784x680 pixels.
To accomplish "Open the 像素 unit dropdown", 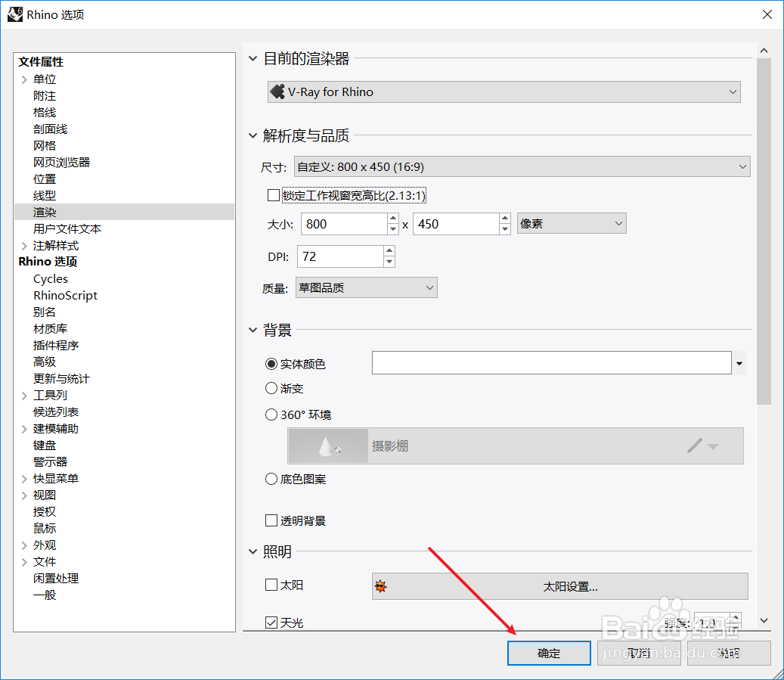I will (572, 224).
